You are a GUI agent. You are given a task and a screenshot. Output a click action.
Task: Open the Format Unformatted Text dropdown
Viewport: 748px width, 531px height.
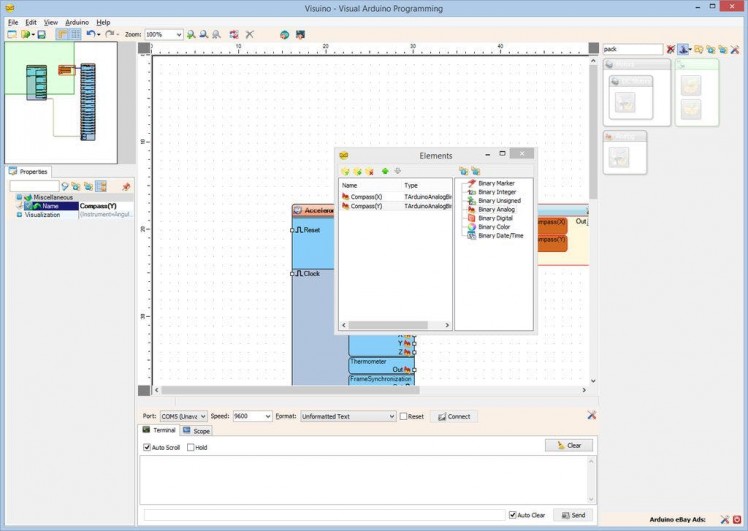point(392,416)
